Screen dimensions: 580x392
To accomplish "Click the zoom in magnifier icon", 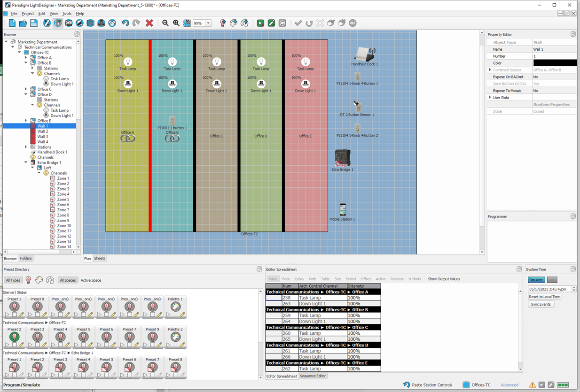I will click(x=176, y=23).
